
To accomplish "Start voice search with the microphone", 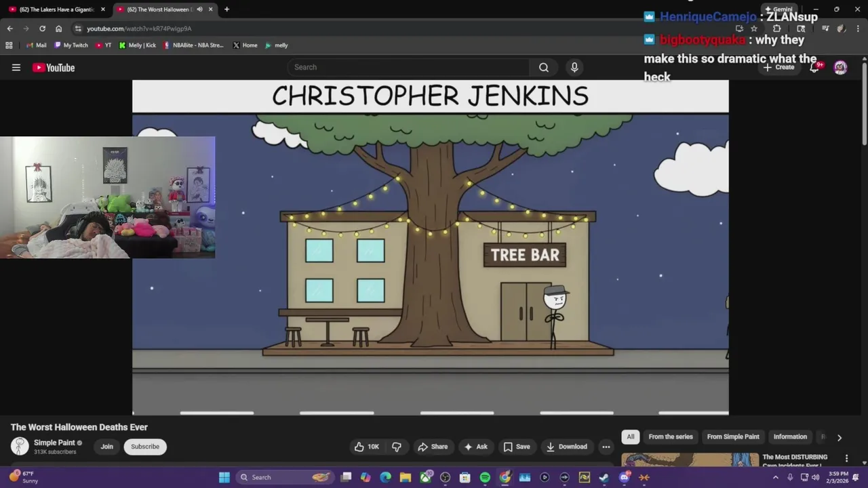I will pyautogui.click(x=574, y=67).
